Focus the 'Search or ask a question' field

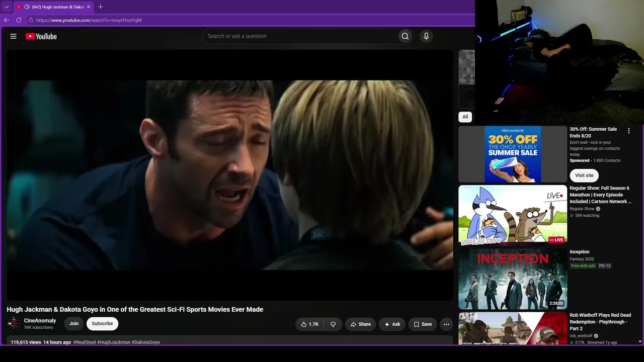click(299, 36)
